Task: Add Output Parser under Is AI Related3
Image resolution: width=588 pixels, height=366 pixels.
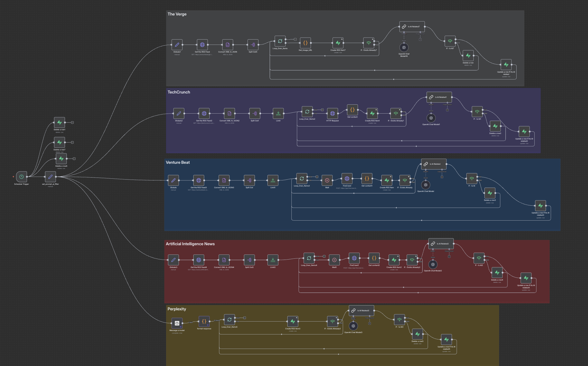Action: [x=370, y=324]
